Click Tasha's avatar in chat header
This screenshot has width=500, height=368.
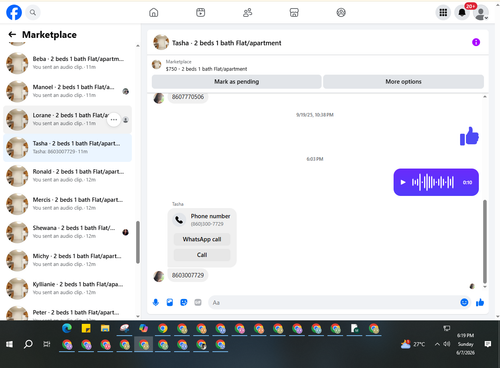click(x=161, y=42)
